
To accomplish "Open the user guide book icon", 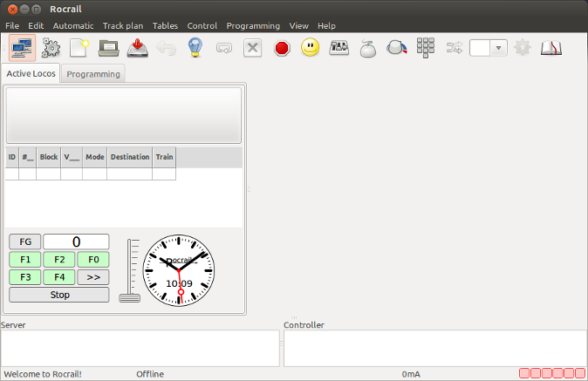I will click(550, 49).
